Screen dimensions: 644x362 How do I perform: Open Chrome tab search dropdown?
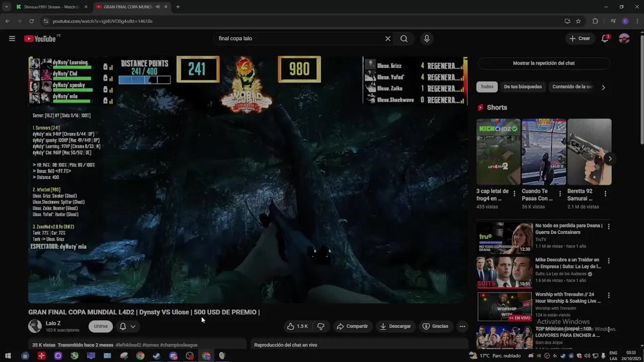pos(7,7)
